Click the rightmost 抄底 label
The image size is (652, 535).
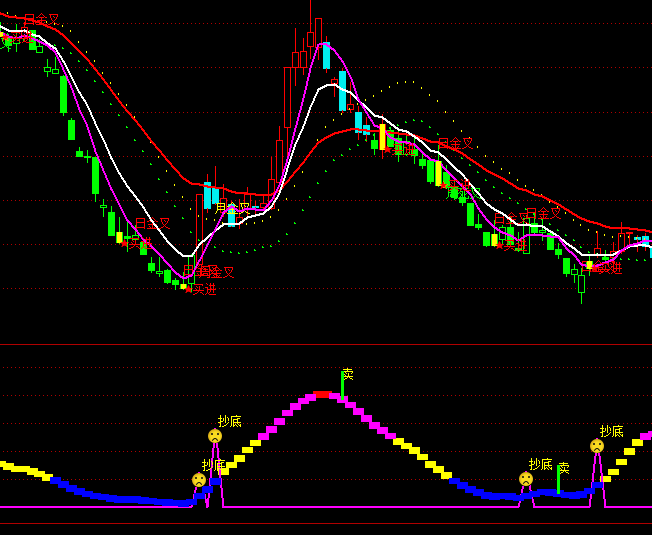tap(611, 431)
